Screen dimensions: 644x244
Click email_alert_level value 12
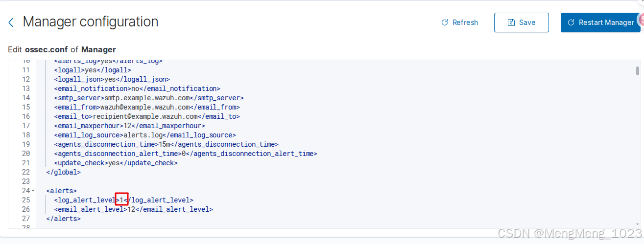point(131,209)
